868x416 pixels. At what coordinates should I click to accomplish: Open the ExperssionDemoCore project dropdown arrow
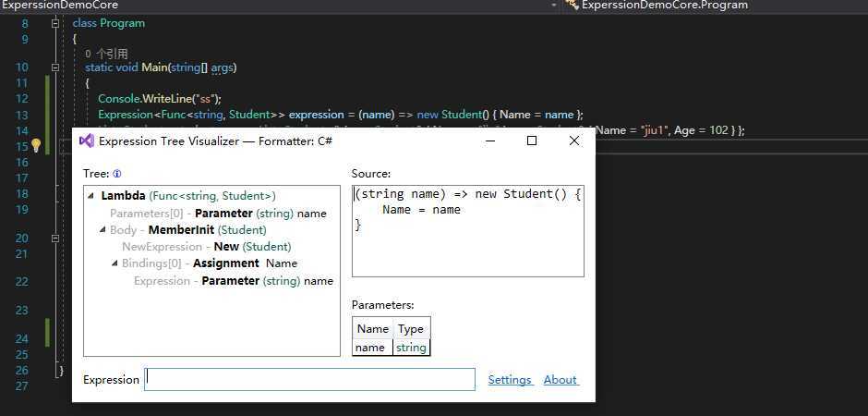pos(554,6)
